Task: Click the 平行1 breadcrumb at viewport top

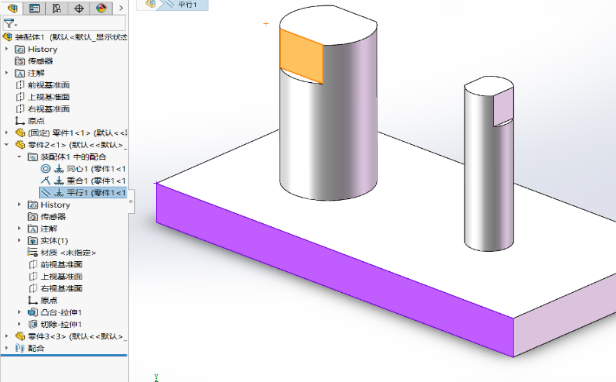Action: point(182,5)
